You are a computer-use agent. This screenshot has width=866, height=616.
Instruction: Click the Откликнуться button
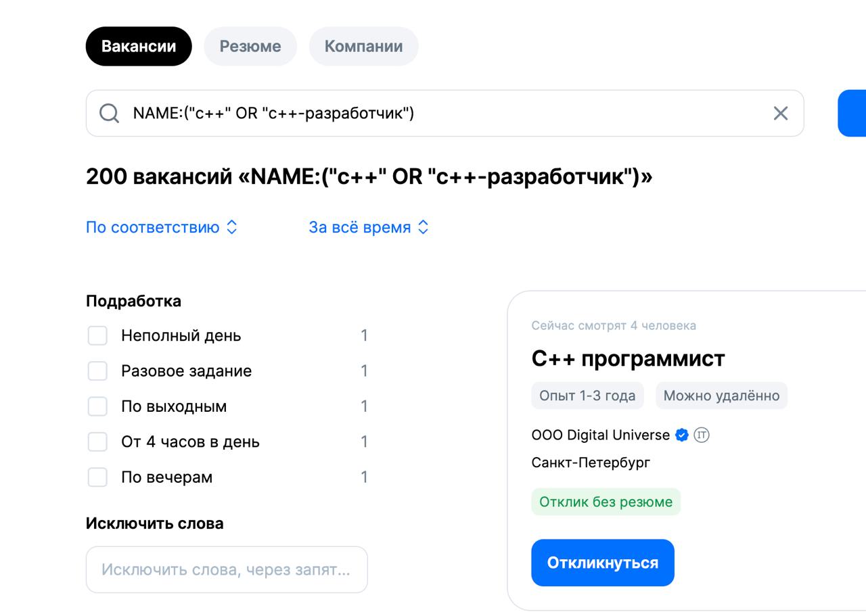(603, 563)
